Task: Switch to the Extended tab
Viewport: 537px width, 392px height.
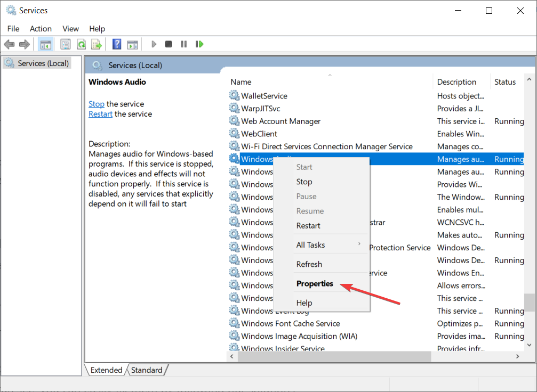Action: pos(106,370)
